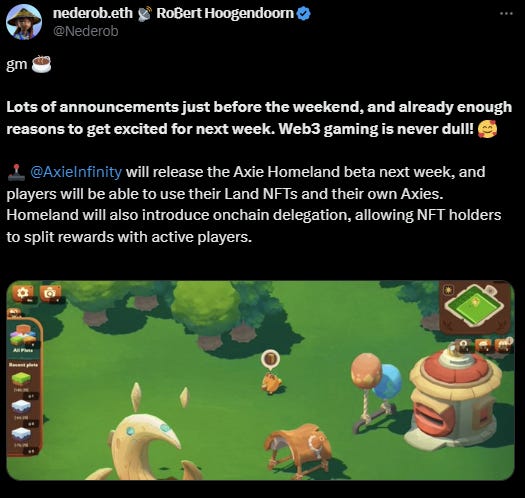Image resolution: width=525 pixels, height=498 pixels.
Task: Click the speech bubble above the Axie
Action: (270, 359)
